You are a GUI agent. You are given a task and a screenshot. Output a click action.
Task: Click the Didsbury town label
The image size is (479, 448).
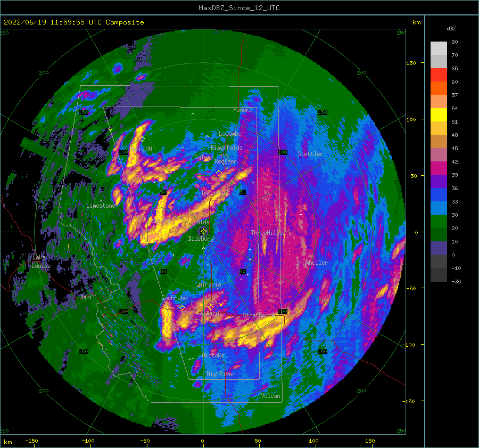[201, 239]
